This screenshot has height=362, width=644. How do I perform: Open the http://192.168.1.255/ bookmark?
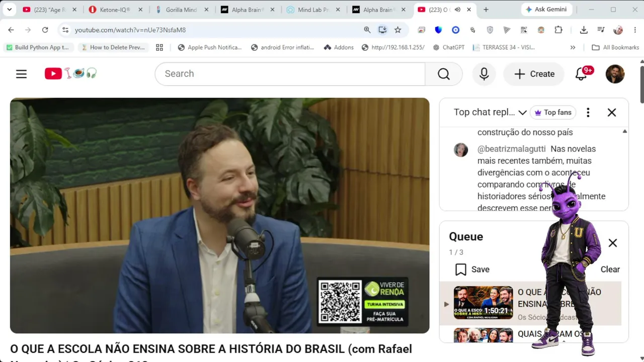click(x=393, y=48)
